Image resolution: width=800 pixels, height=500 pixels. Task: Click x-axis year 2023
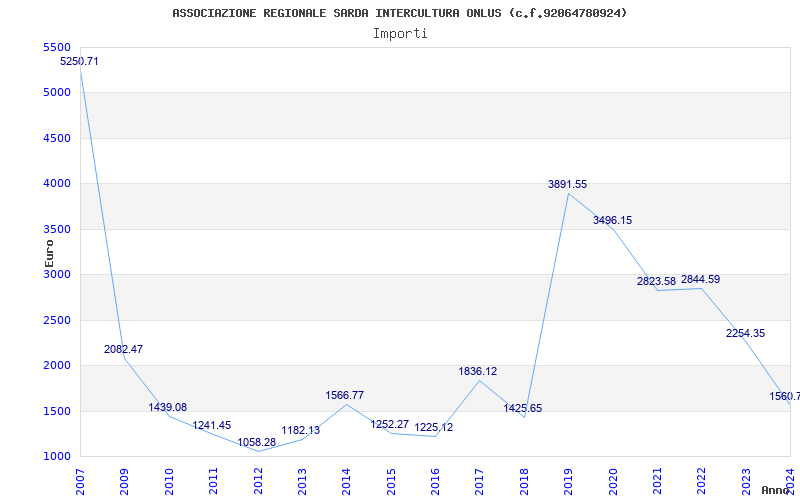click(746, 481)
